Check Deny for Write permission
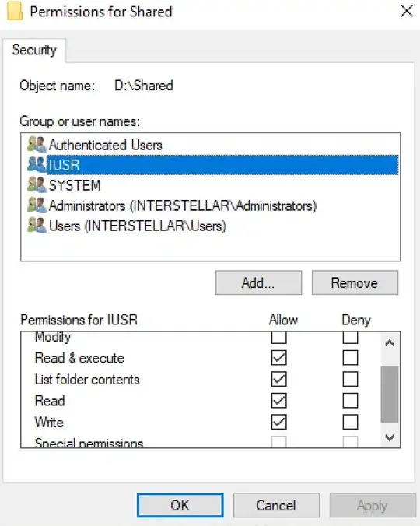Viewport: 420px width, 526px height. click(350, 422)
